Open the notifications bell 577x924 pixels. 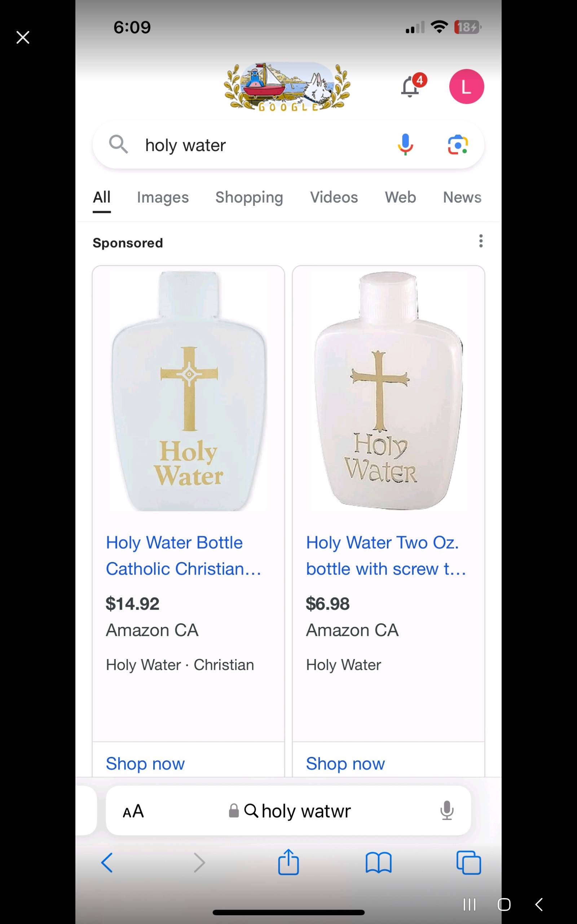(x=411, y=87)
